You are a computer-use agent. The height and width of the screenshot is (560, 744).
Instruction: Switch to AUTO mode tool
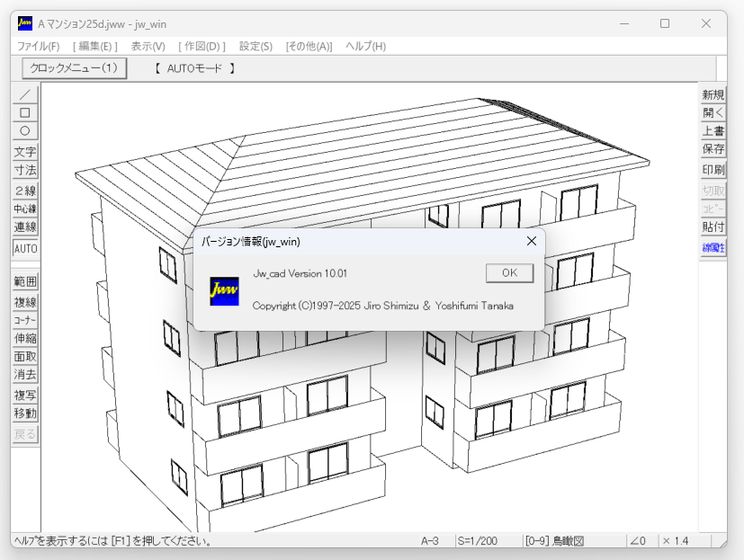(24, 248)
